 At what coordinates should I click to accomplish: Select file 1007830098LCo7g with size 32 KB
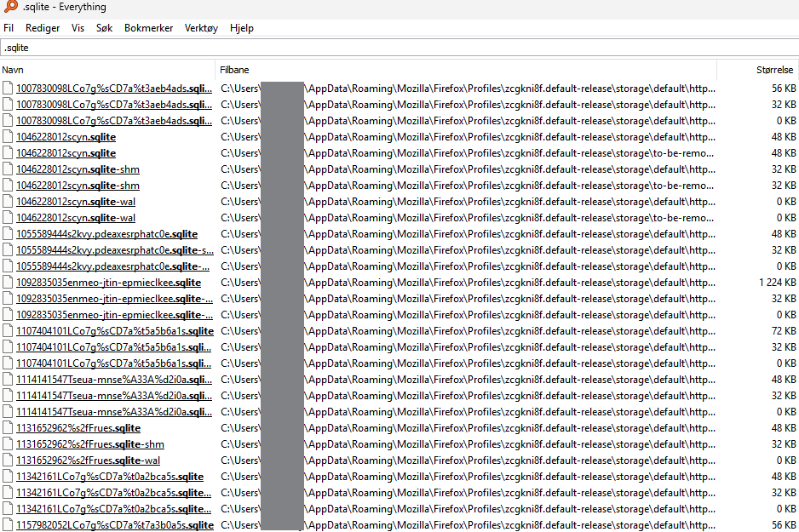coord(114,105)
